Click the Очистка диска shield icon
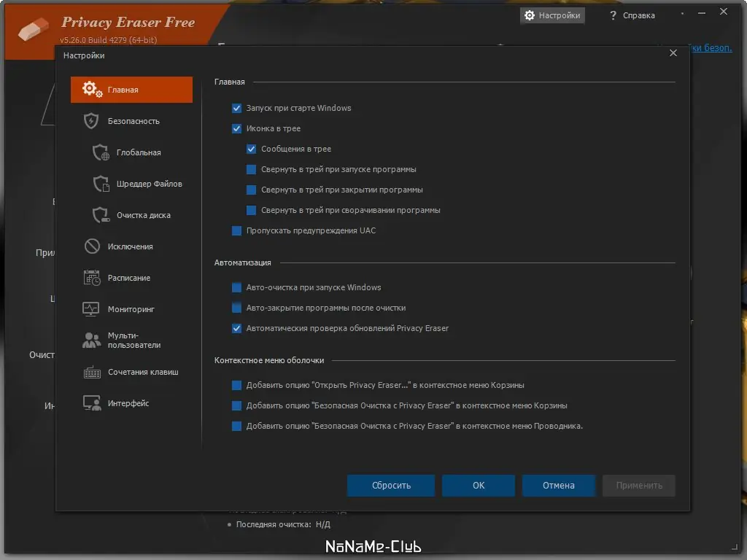The width and height of the screenshot is (747, 560). [x=101, y=215]
